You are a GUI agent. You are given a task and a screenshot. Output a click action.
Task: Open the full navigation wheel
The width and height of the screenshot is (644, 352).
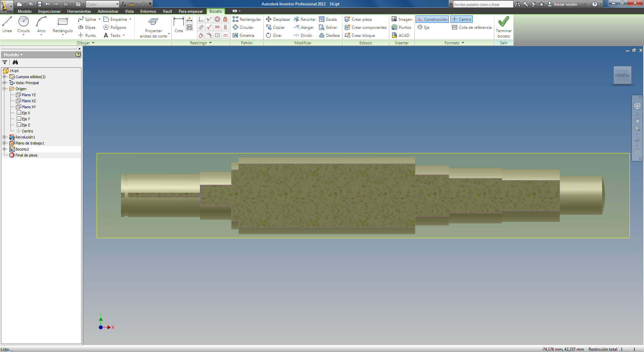point(637,106)
